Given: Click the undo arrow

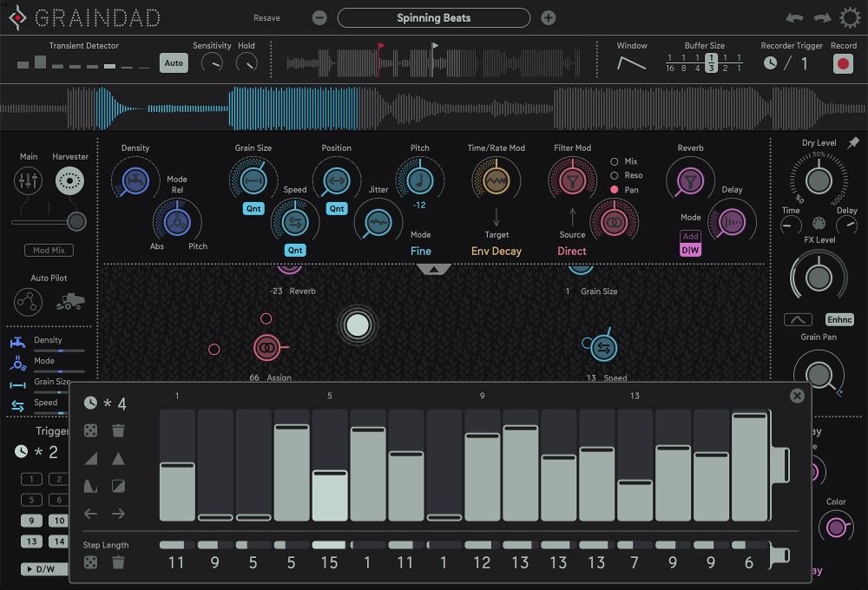Looking at the screenshot, I should 794,18.
